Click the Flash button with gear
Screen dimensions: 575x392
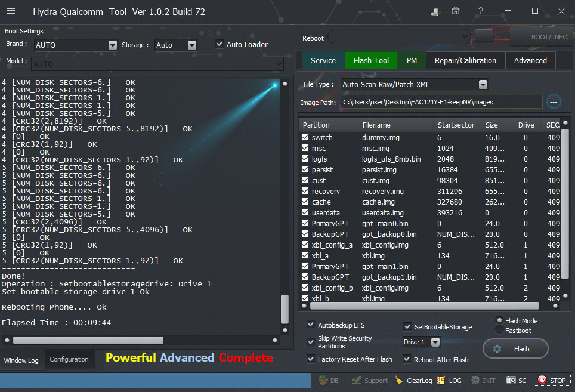pos(515,348)
